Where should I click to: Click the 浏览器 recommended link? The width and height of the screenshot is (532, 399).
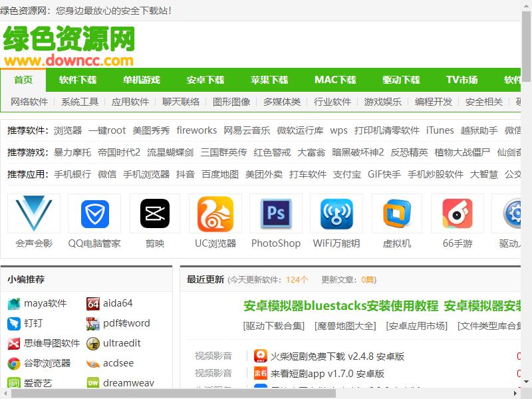pyautogui.click(x=68, y=130)
